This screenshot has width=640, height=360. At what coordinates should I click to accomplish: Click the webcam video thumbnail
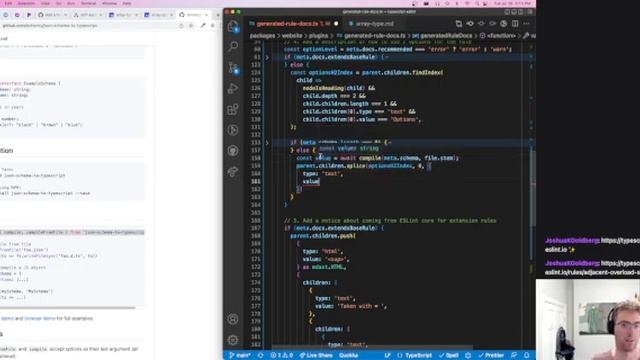click(x=588, y=319)
